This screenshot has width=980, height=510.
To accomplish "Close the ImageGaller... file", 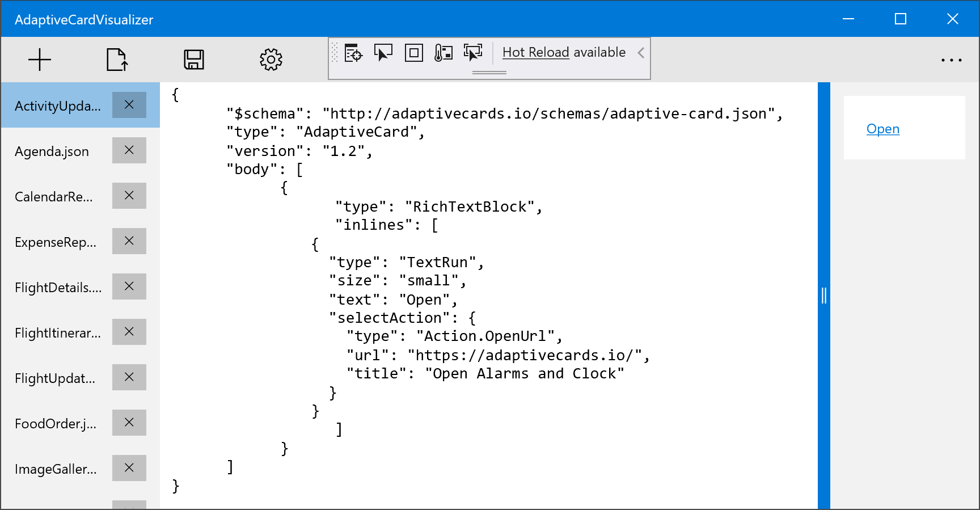I will click(x=129, y=468).
